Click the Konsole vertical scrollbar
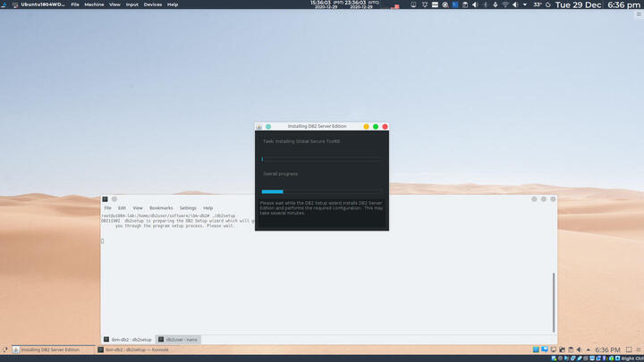 coord(554,302)
